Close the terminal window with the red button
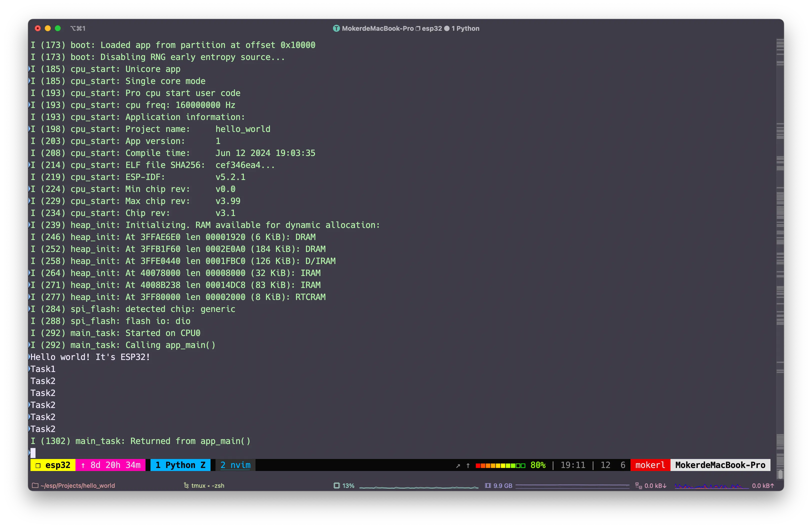Image resolution: width=812 pixels, height=528 pixels. [x=38, y=28]
